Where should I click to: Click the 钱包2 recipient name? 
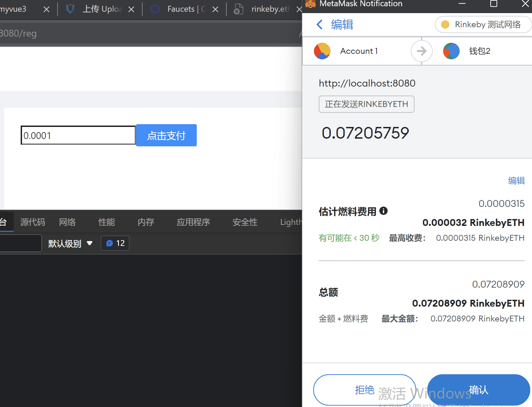pos(480,51)
